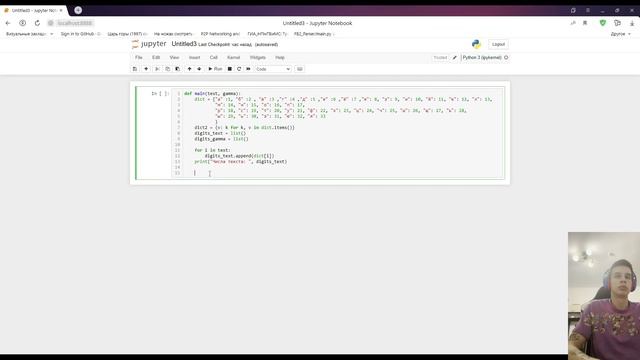Select the Untitled3 - Jupyter Notebook tab

(x=33, y=10)
